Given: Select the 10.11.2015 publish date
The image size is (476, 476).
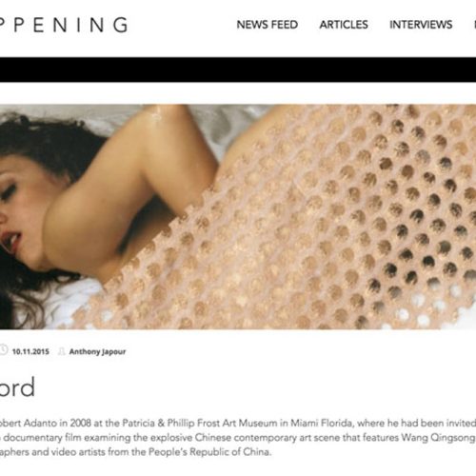Looking at the screenshot, I should click(x=30, y=351).
